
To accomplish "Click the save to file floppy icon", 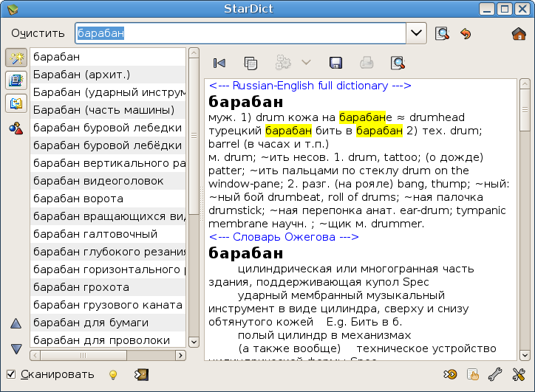I will (335, 63).
